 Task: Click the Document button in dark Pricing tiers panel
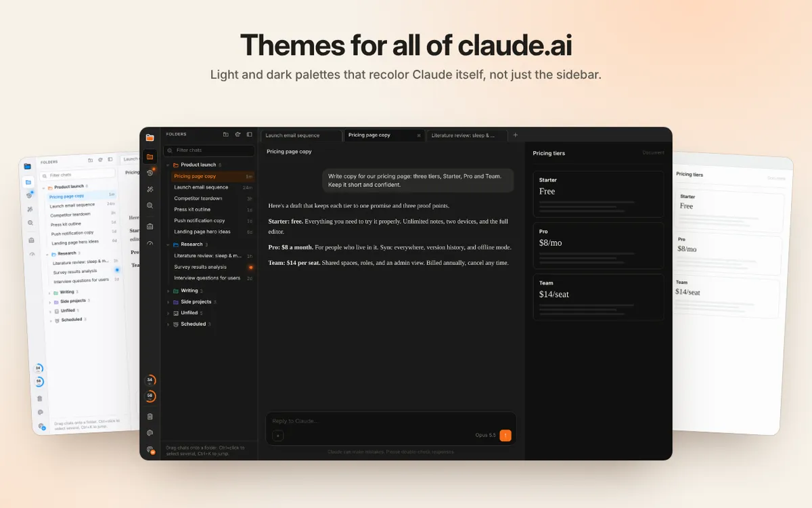pos(653,153)
